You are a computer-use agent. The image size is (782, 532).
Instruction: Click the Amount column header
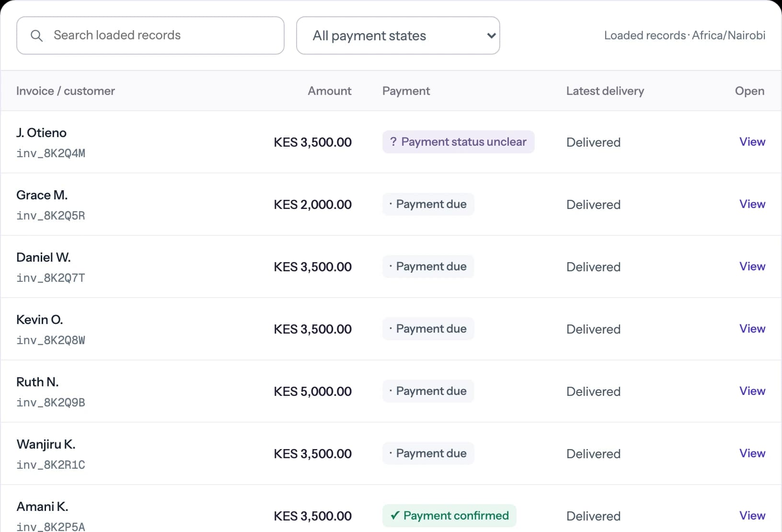tap(330, 91)
